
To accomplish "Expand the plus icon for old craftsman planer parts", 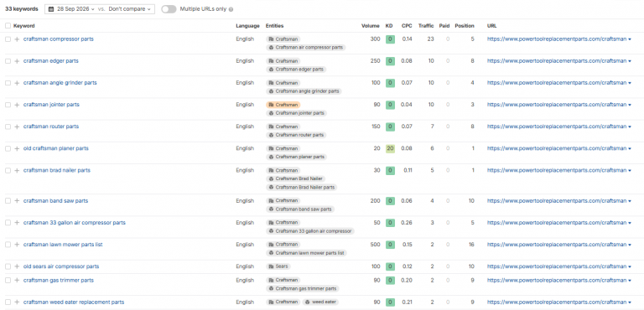I will point(17,148).
